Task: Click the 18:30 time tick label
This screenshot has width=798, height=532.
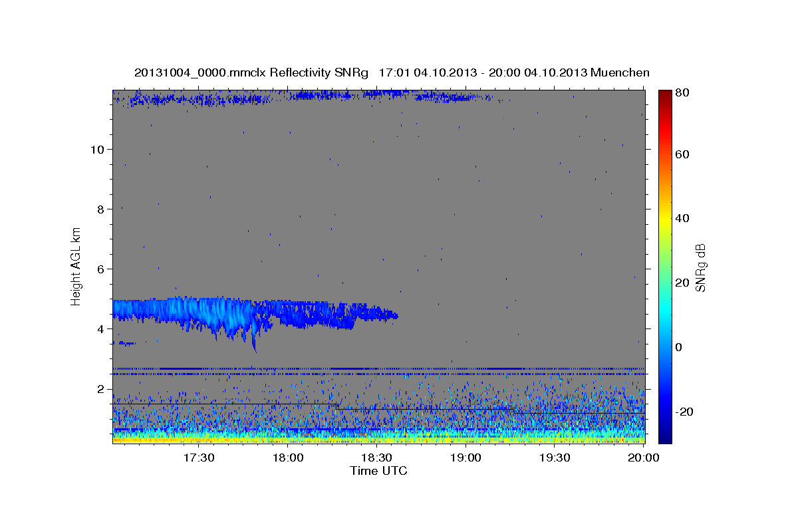Action: click(377, 458)
